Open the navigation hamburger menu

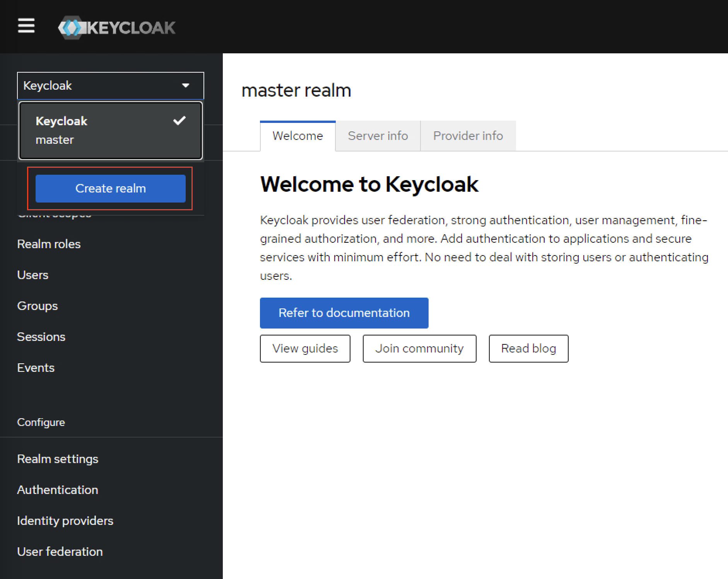(x=26, y=26)
